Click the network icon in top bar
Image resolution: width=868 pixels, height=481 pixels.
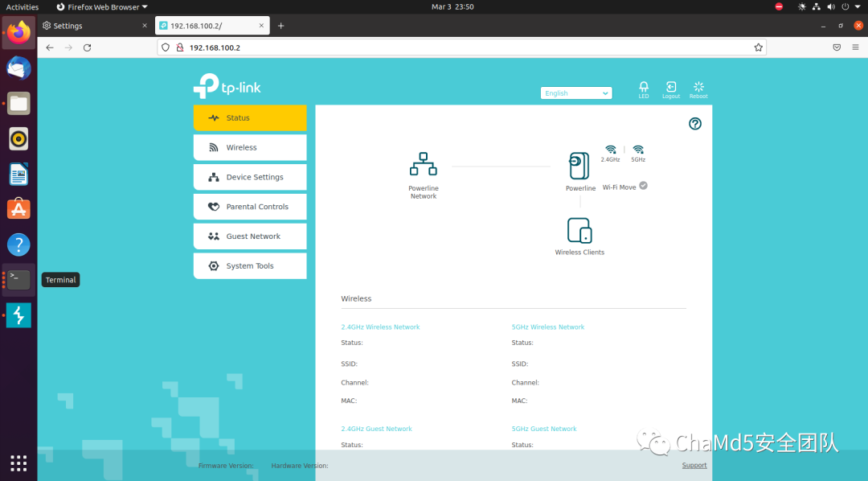(x=816, y=6)
